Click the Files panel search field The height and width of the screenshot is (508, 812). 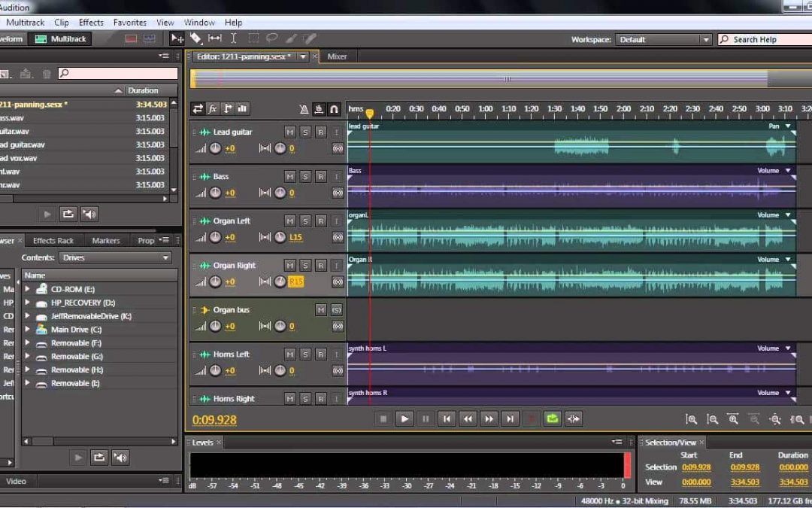(118, 74)
